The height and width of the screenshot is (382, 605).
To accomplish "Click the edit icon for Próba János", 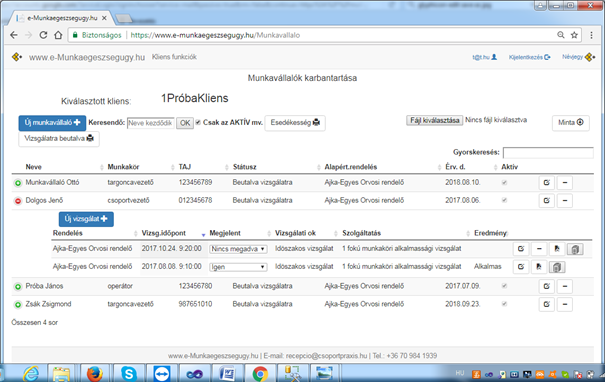I will point(546,286).
